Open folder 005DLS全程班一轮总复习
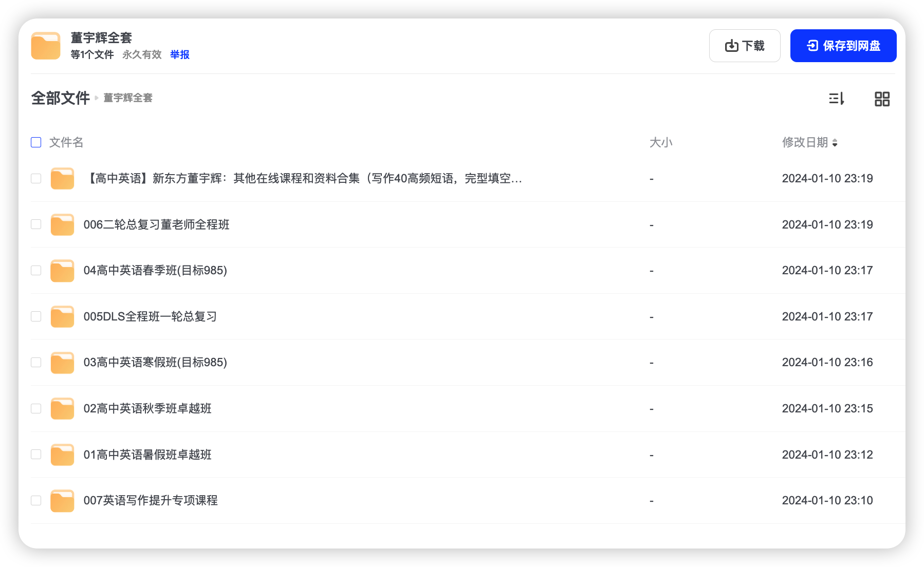 150,316
